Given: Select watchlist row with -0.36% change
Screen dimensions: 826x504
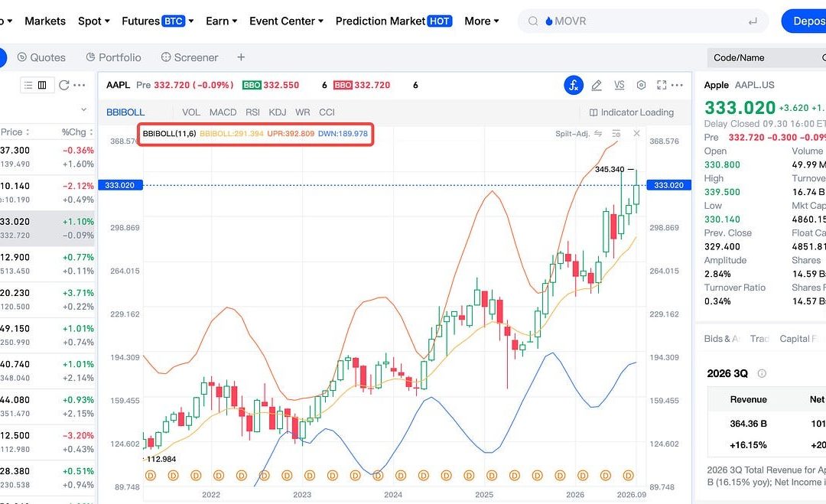Looking at the screenshot, I should pos(47,157).
